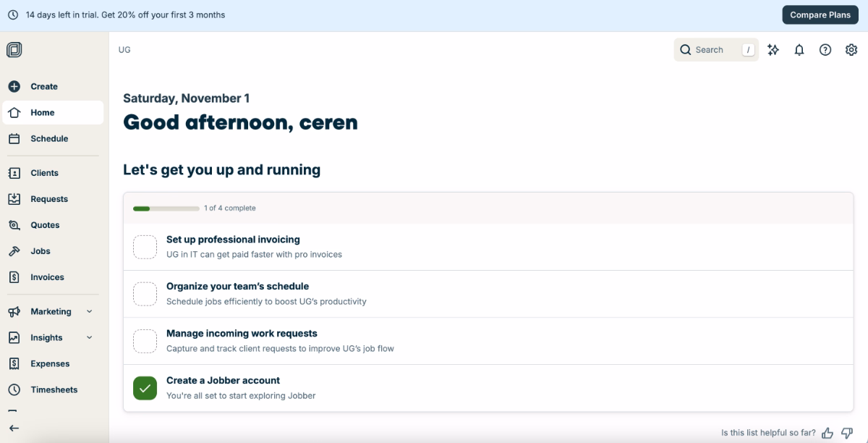Open the Jobber logo home icon
Screen dimensions: 868x443
tap(14, 49)
